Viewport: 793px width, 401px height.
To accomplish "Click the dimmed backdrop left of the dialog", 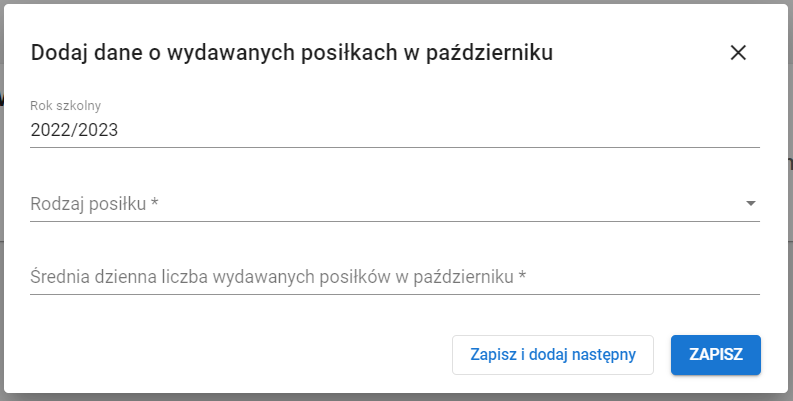I will point(3,200).
